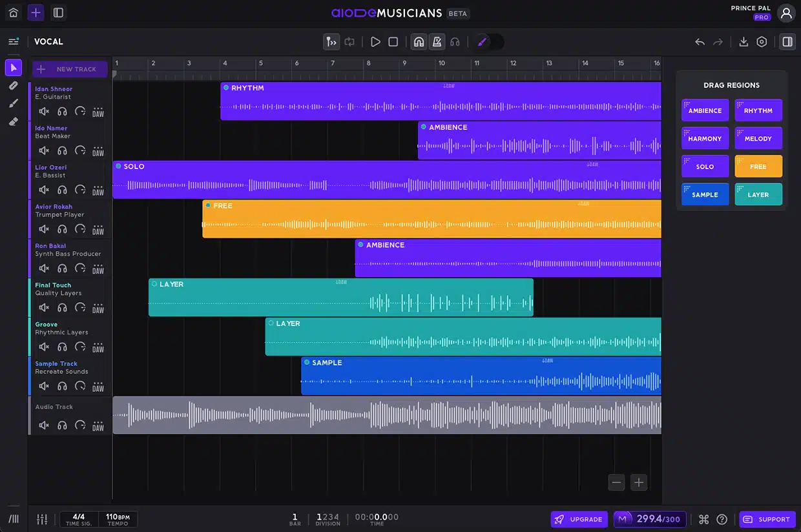The image size is (801, 532).
Task: Open the mixer controls in the bottom bar
Action: (x=42, y=519)
